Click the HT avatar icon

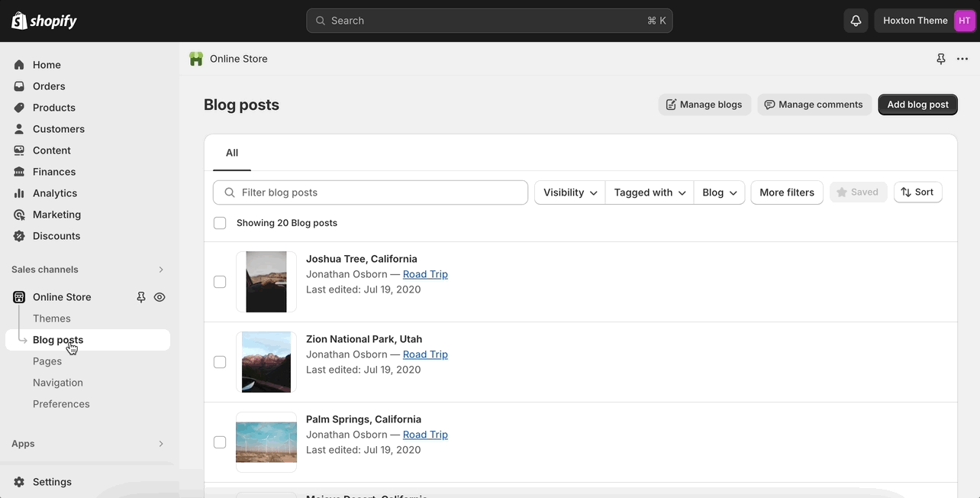pyautogui.click(x=964, y=21)
